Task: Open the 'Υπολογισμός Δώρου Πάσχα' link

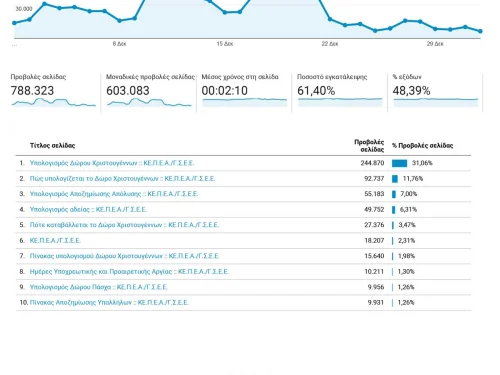Action: (98, 287)
